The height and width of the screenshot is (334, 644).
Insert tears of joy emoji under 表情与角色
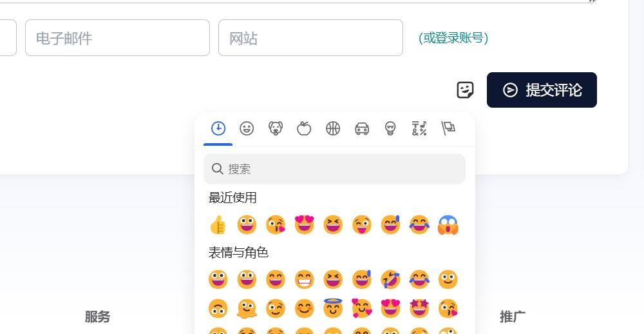click(419, 280)
